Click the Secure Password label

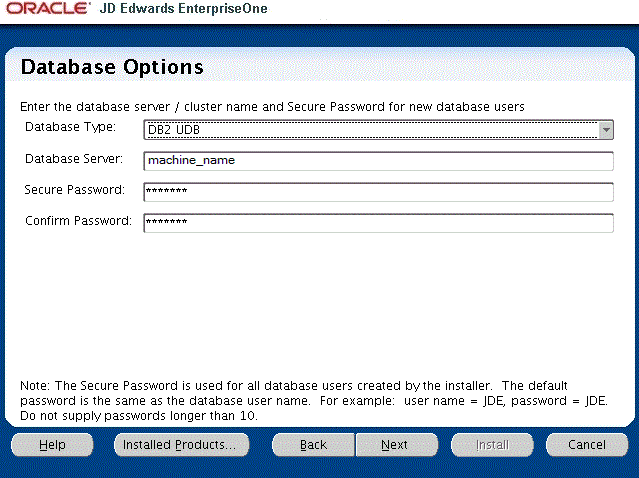[x=75, y=189]
